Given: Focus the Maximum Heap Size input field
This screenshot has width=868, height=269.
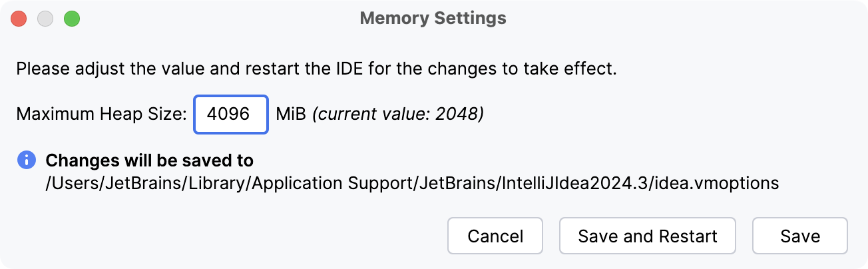Looking at the screenshot, I should pos(230,115).
